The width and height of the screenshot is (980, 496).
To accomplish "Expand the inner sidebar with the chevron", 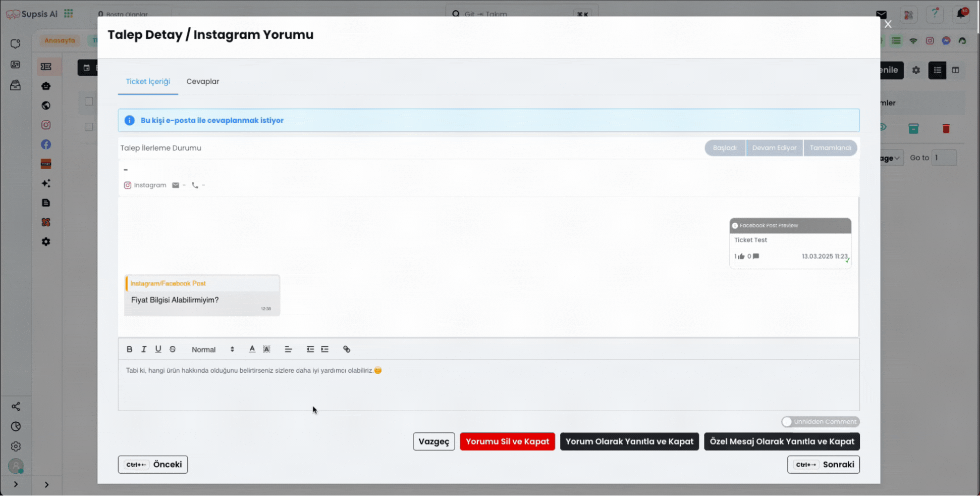I will [46, 485].
